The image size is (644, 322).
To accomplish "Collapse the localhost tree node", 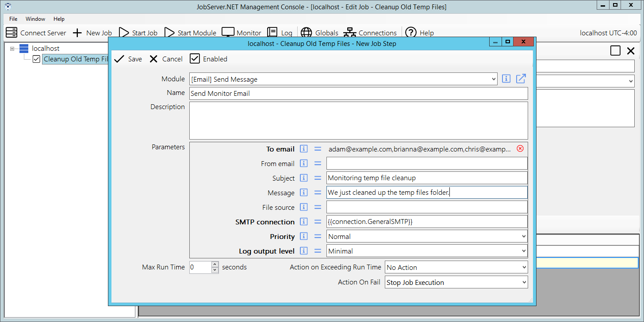I will pyautogui.click(x=12, y=49).
